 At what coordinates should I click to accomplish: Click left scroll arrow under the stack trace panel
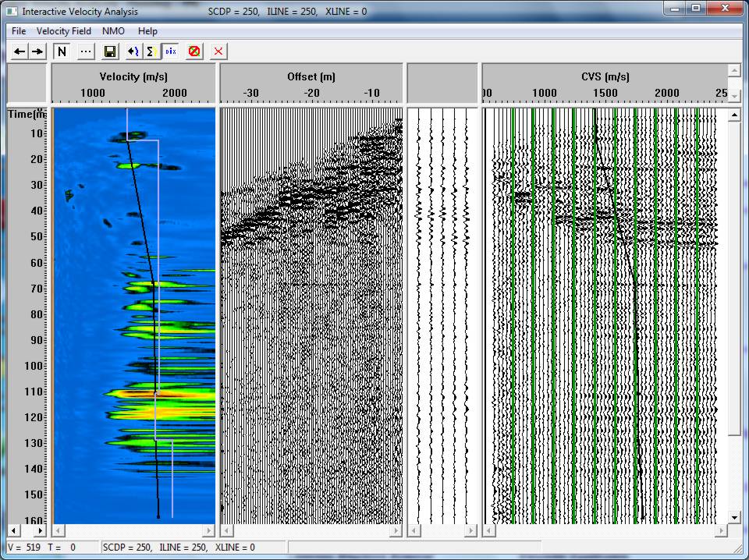(414, 530)
